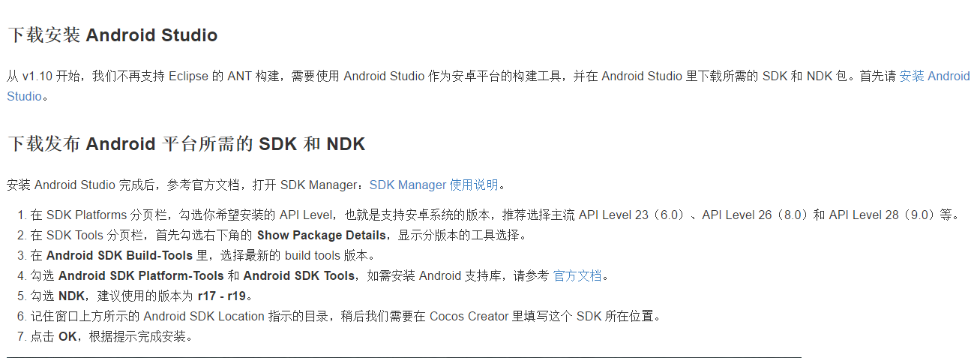Image resolution: width=980 pixels, height=358 pixels.
Task: Click the bold NDK text in step 5
Action: [71, 296]
